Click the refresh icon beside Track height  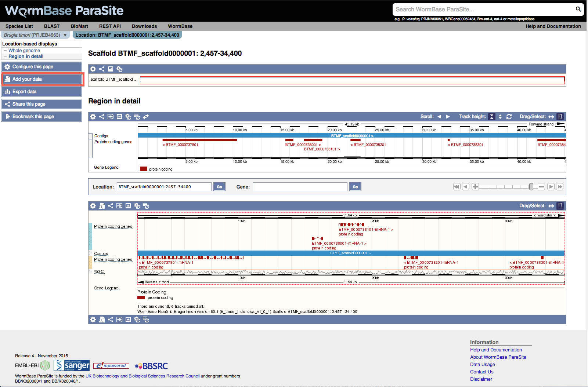click(x=509, y=117)
